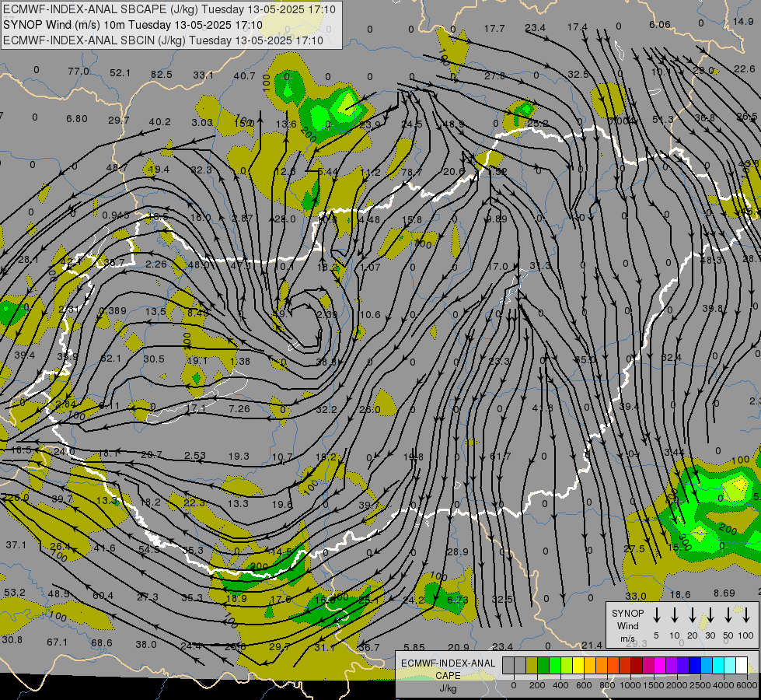Click the legend tick label 800
761x700 pixels.
click(x=607, y=685)
